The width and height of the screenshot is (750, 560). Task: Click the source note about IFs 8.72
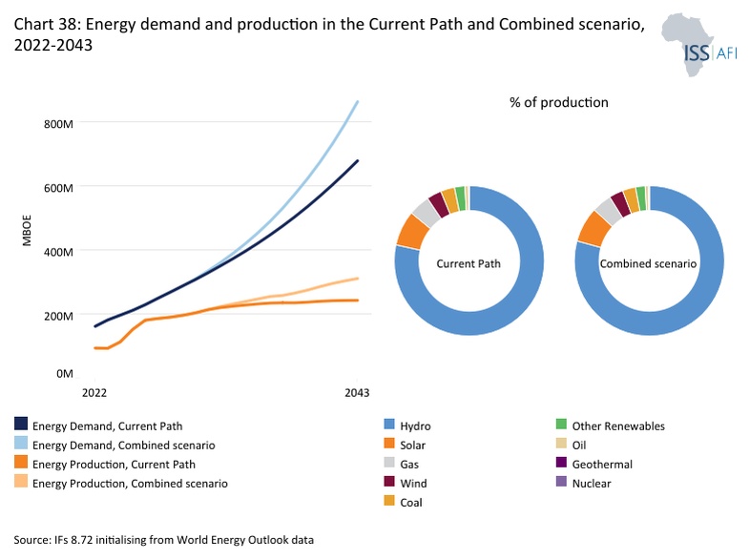coord(163,540)
